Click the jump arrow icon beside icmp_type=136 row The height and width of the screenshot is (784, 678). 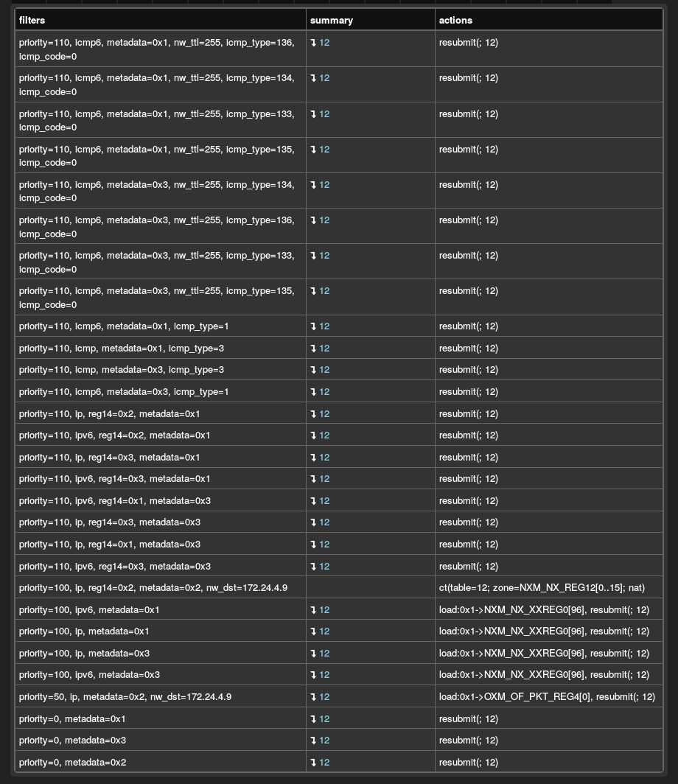315,43
